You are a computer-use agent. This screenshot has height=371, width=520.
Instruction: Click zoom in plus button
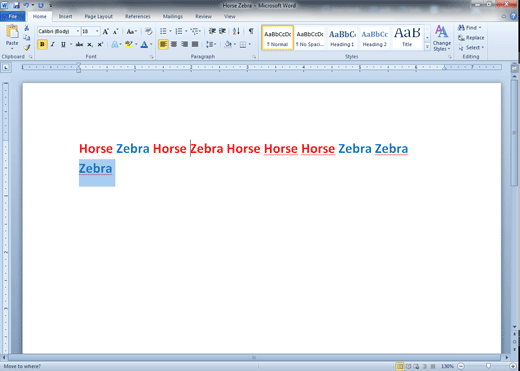click(513, 366)
